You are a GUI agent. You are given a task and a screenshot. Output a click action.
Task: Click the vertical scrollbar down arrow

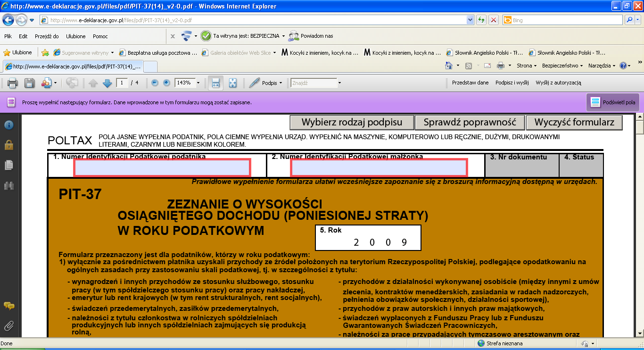coord(640,333)
